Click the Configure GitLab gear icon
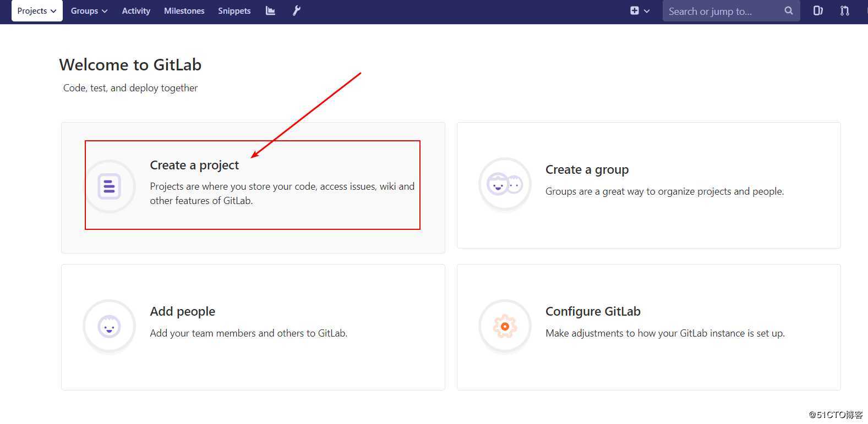Screen dimensions: 868x424 505,327
